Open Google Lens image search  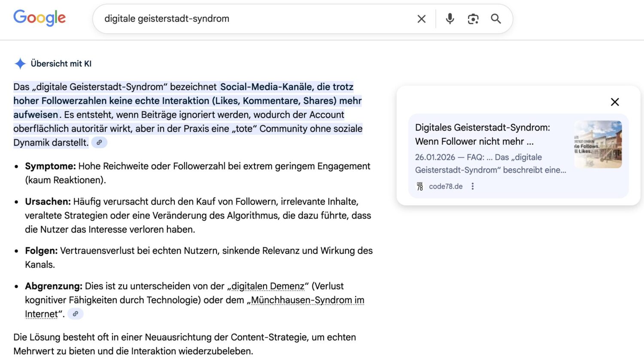tap(473, 19)
